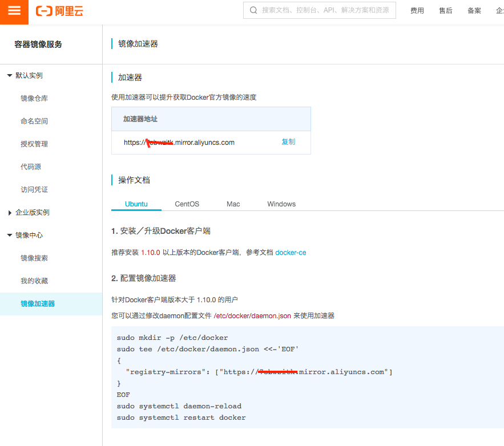Switch to the CentOS tab
This screenshot has height=446, width=504.
tap(187, 204)
